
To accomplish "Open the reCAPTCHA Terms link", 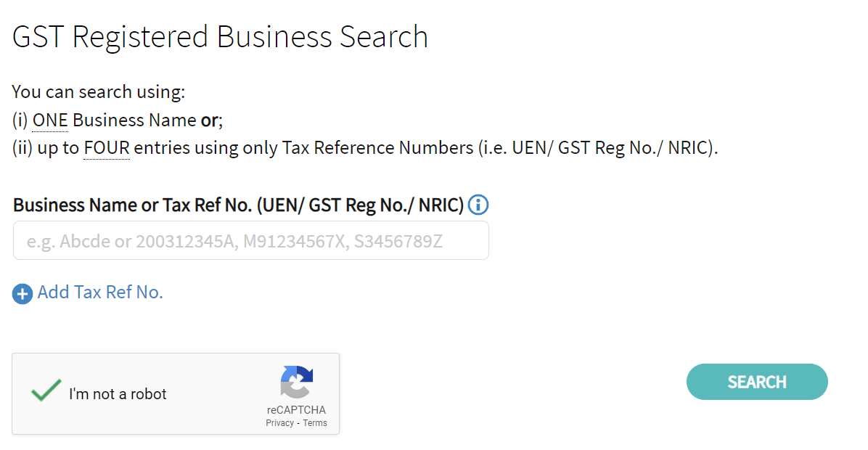I will (x=314, y=422).
